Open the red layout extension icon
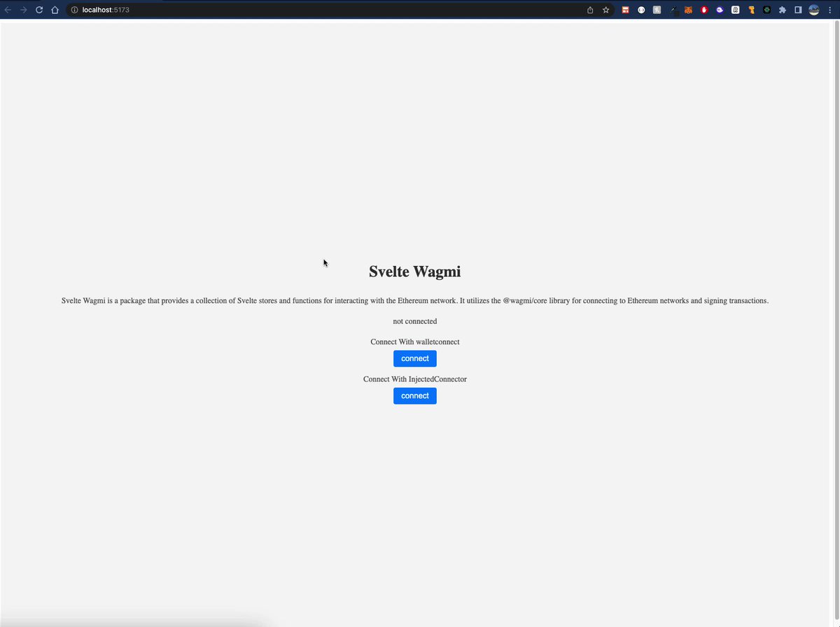 [x=626, y=10]
